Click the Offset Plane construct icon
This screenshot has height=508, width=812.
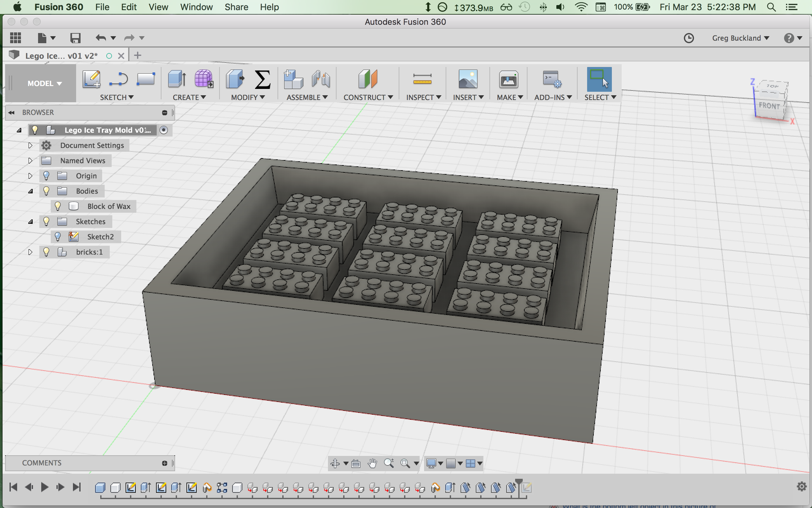[x=368, y=79]
